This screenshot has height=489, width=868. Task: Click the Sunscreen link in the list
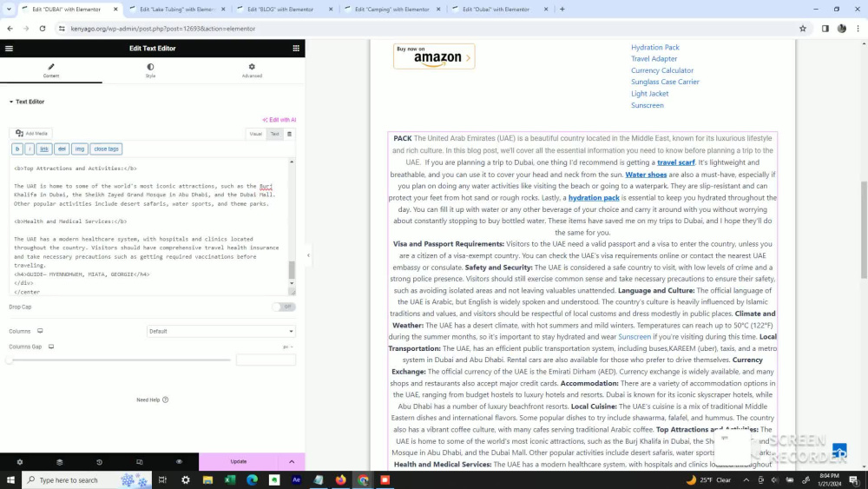point(648,105)
